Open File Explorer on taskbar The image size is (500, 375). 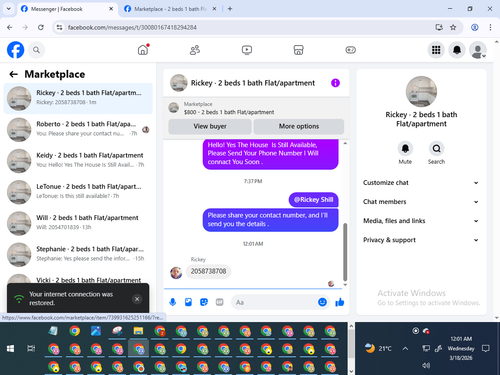coord(138,331)
